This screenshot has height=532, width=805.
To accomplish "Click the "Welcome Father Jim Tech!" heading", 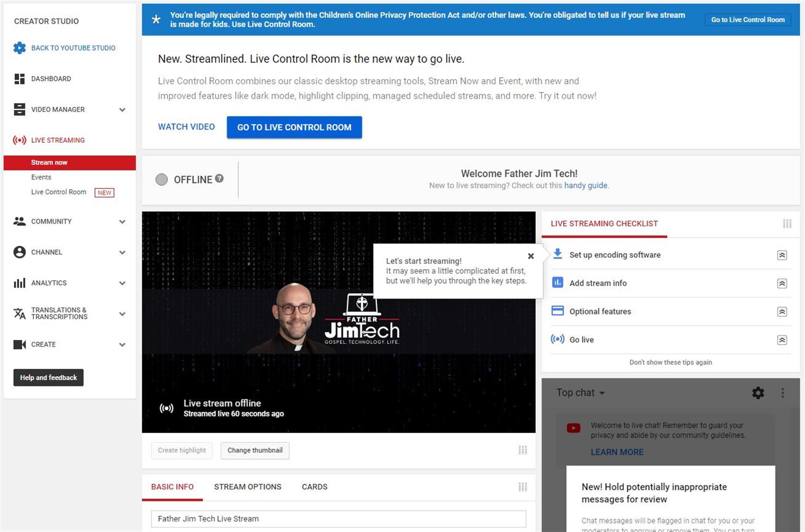I will pyautogui.click(x=519, y=173).
